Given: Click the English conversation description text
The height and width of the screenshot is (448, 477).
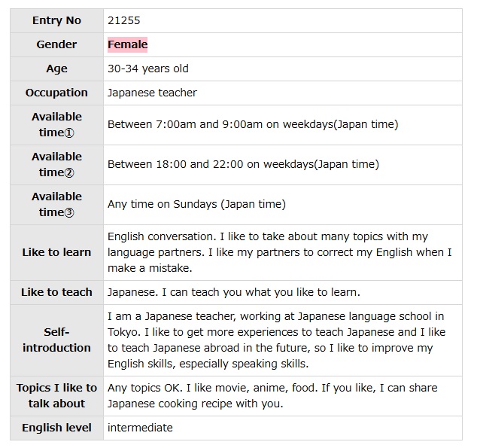Looking at the screenshot, I should click(279, 252).
